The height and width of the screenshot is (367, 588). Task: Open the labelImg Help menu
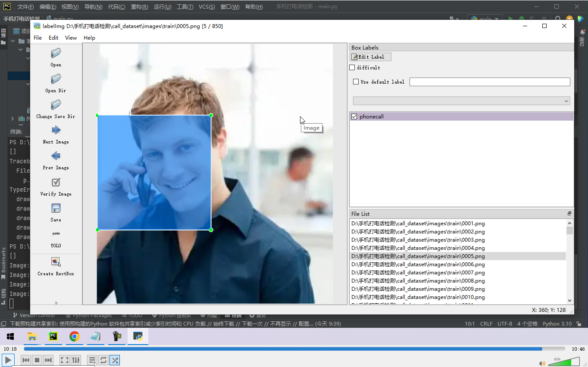(89, 38)
